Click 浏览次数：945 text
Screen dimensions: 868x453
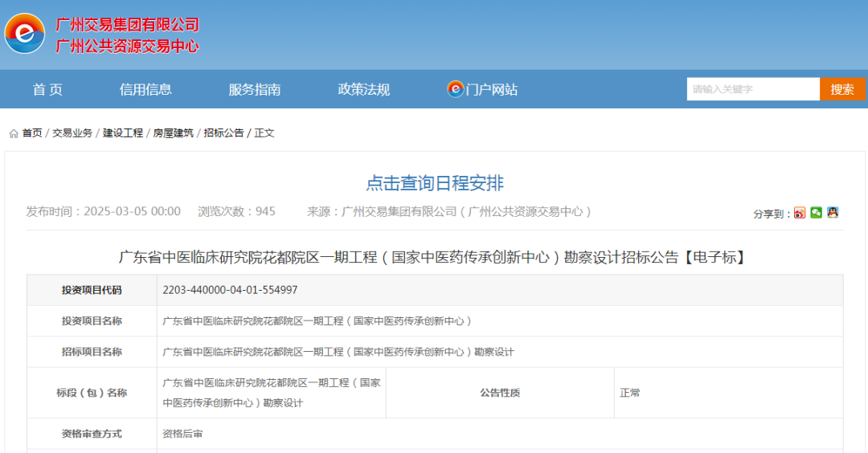pos(236,212)
